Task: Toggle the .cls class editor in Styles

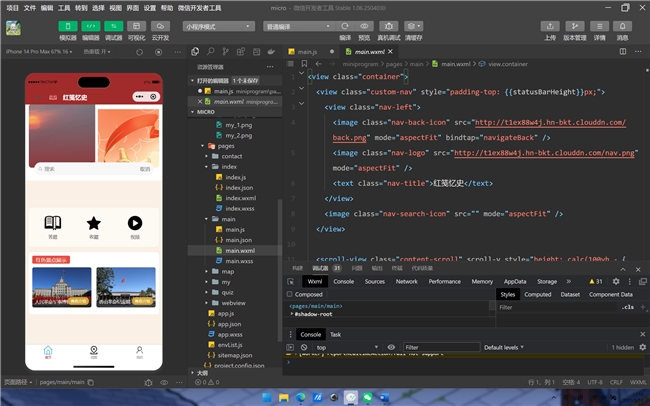Action: coord(628,307)
